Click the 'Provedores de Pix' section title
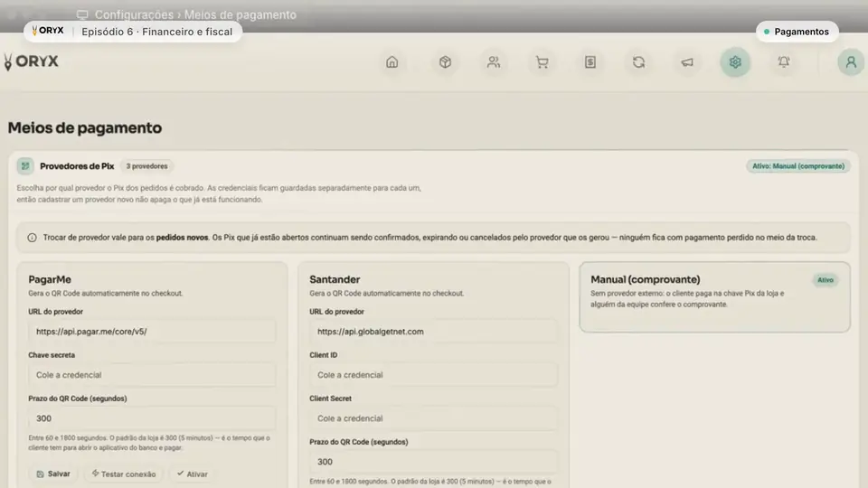The height and width of the screenshot is (488, 868). 77,166
